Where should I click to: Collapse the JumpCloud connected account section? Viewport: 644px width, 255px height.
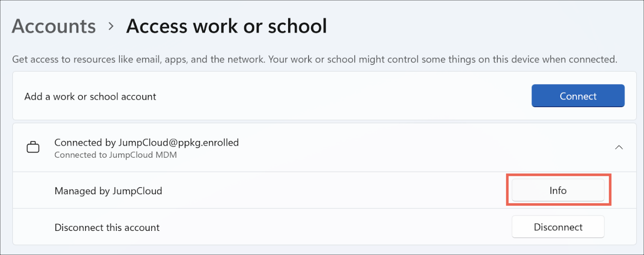[x=619, y=147]
